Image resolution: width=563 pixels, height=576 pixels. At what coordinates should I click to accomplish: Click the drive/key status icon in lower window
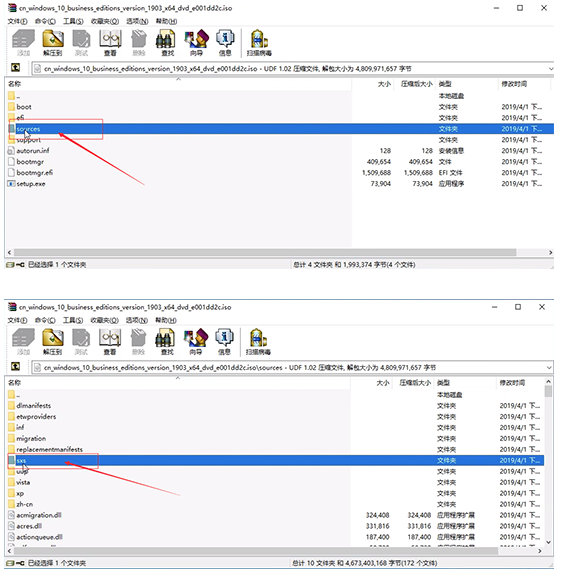[x=15, y=563]
